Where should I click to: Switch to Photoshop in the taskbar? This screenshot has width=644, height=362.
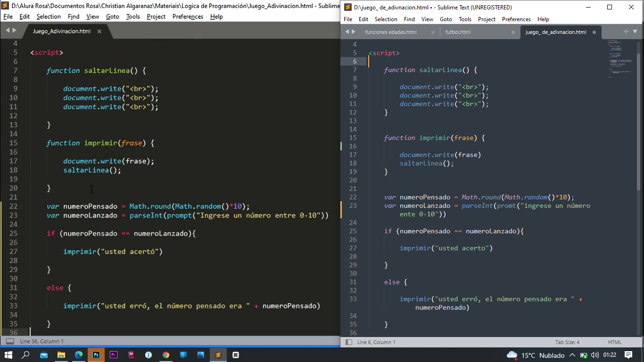tap(96, 355)
